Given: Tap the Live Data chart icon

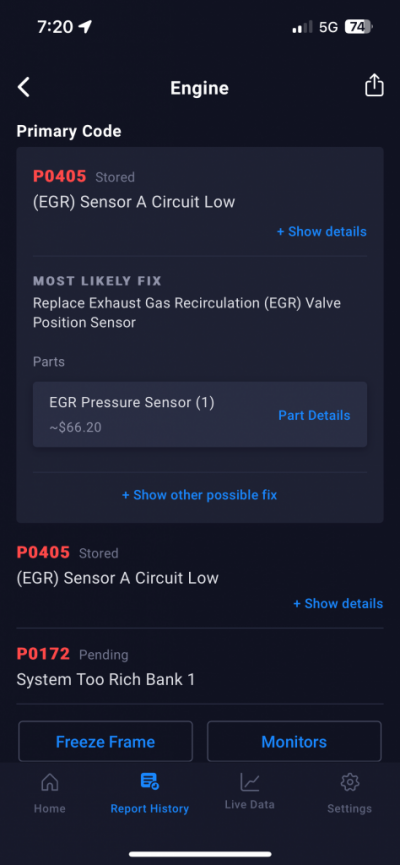Looking at the screenshot, I should (249, 782).
